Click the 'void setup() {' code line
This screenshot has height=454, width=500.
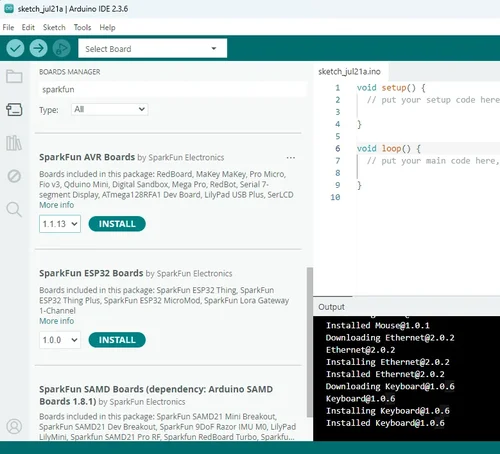point(391,88)
